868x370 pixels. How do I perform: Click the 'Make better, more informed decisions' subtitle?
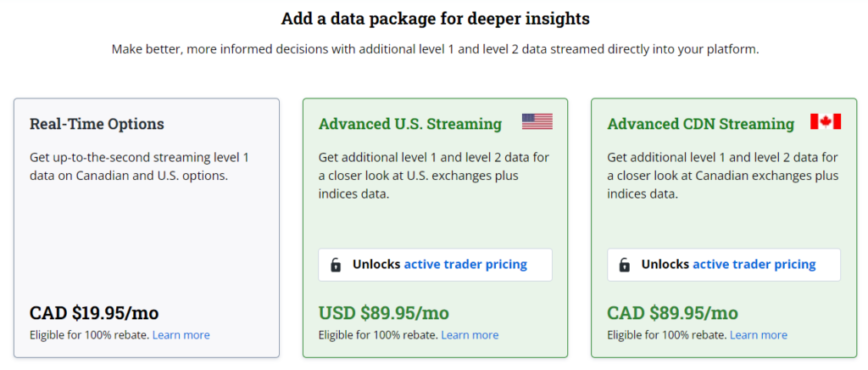(x=435, y=49)
